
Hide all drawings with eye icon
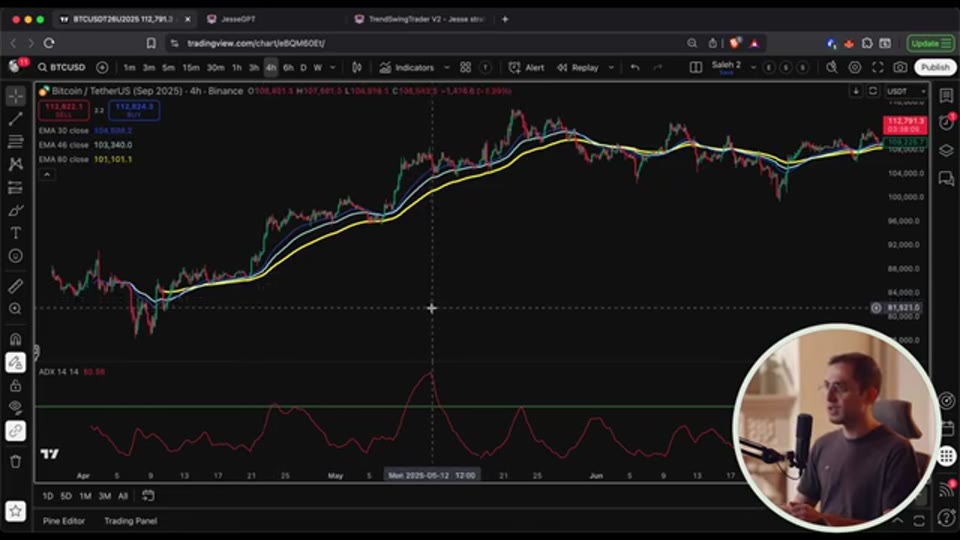[x=15, y=408]
